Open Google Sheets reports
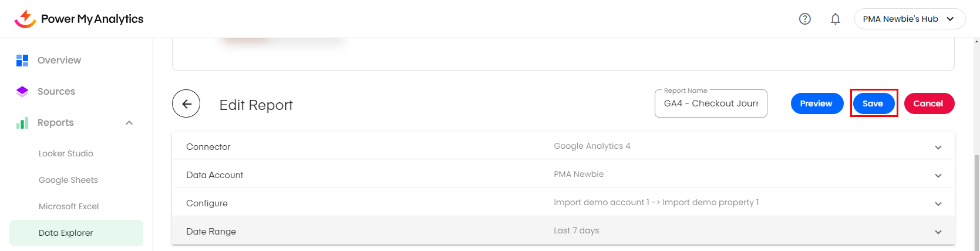Screen dimensions: 980x251 pyautogui.click(x=68, y=180)
